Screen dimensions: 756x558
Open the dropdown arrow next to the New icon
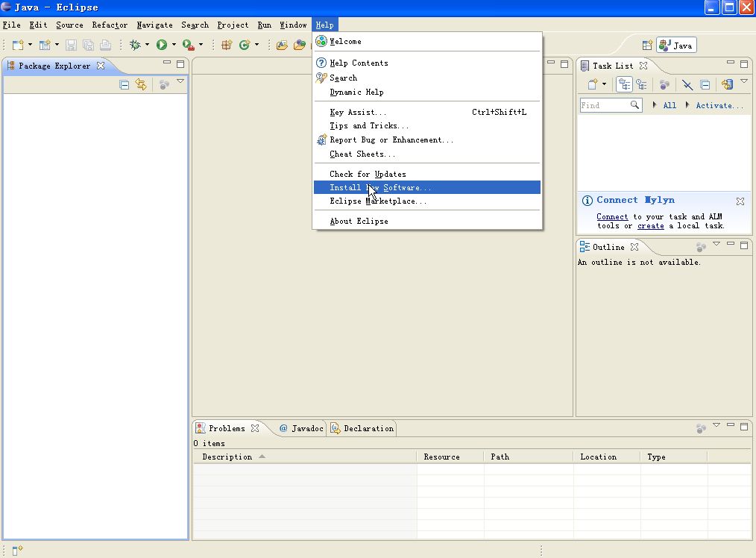click(x=30, y=45)
